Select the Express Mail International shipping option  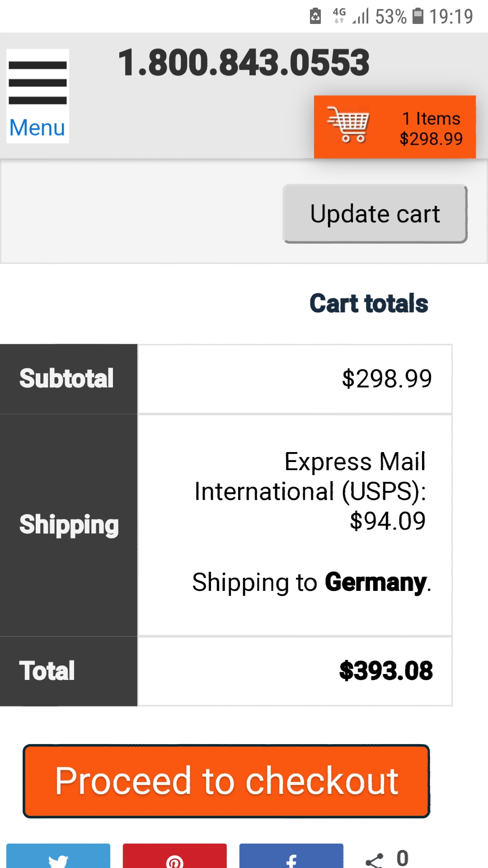(310, 491)
